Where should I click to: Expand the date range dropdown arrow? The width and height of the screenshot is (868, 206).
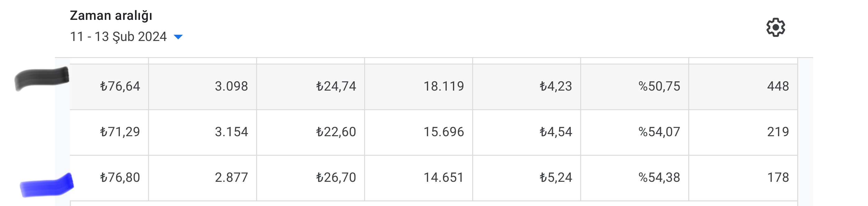(x=178, y=37)
